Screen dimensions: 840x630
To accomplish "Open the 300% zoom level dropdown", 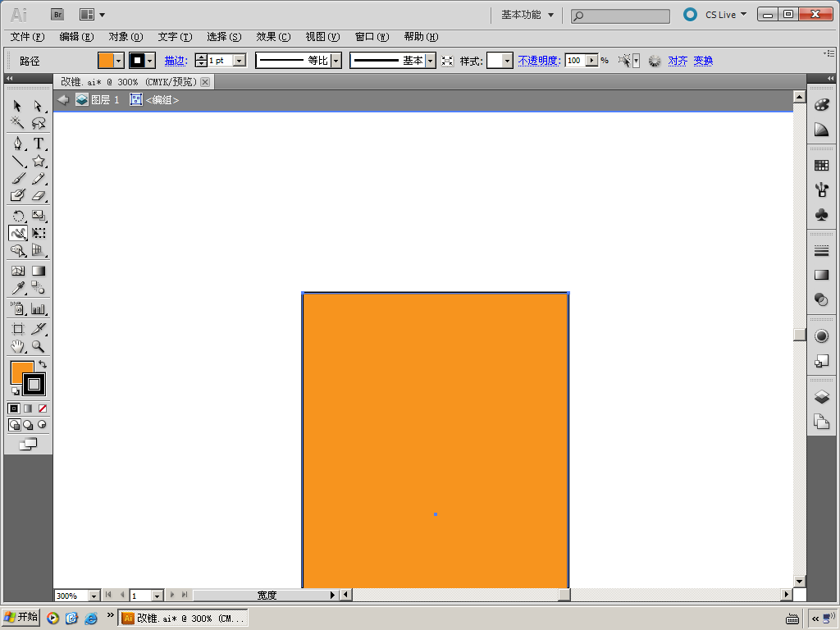I will (x=94, y=596).
